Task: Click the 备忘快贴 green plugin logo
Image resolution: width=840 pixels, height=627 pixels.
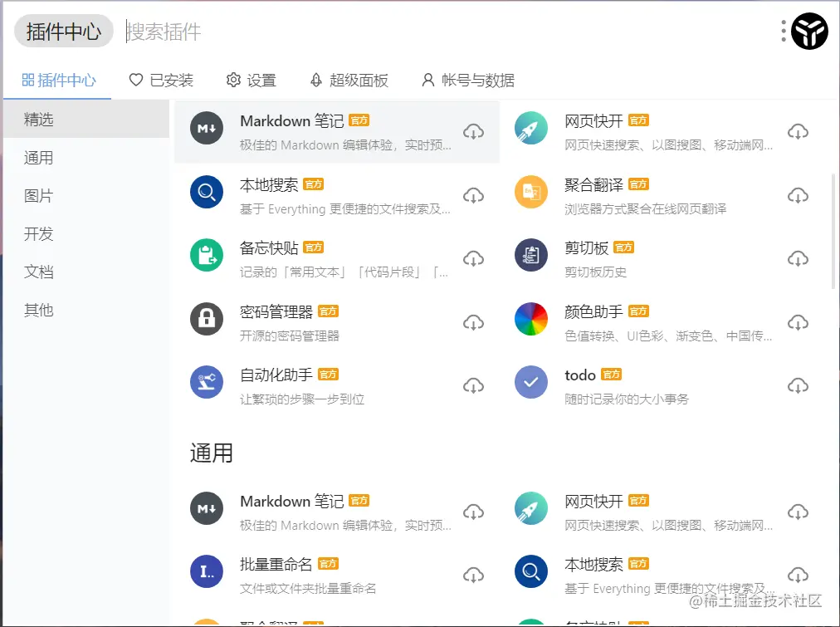Action: (207, 255)
